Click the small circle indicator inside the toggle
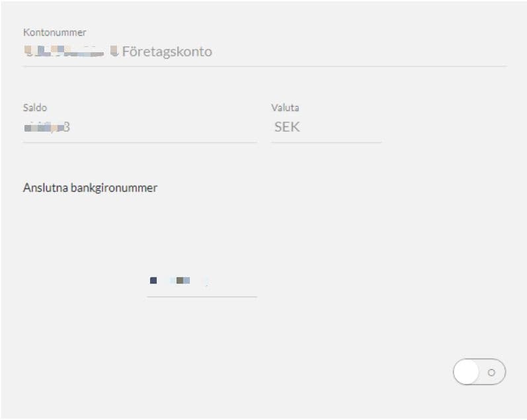Screen dimensions: 527x420 tap(491, 372)
